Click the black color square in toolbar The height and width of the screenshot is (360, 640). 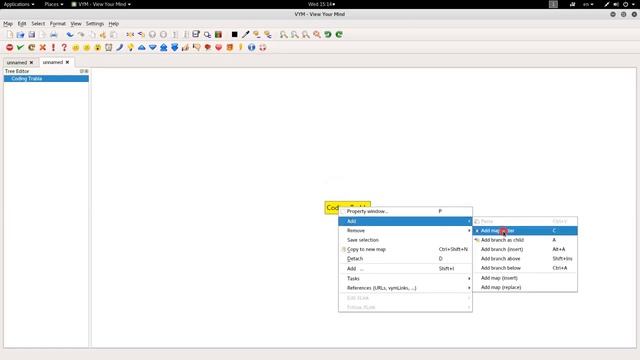click(234, 35)
